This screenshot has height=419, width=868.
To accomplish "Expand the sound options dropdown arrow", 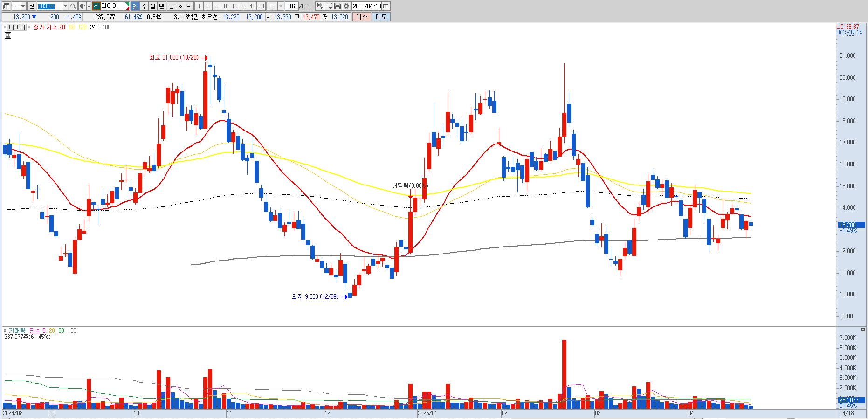I will tap(89, 6).
